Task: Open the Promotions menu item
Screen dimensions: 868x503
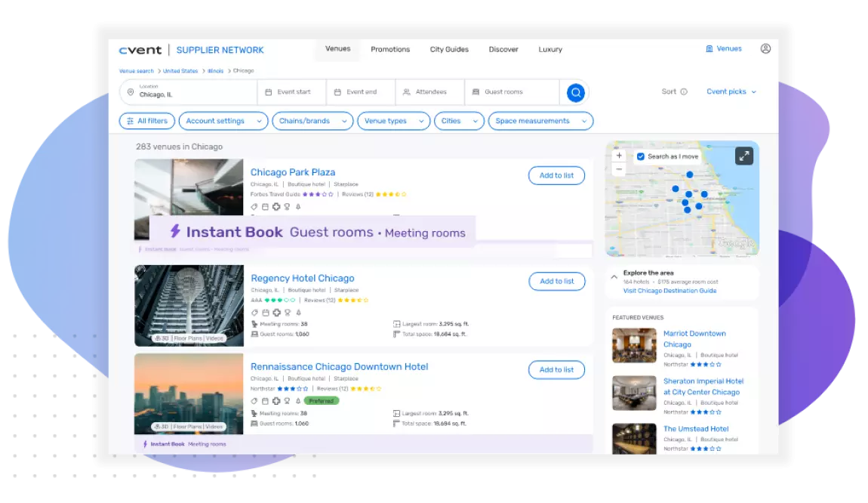Action: tap(390, 49)
